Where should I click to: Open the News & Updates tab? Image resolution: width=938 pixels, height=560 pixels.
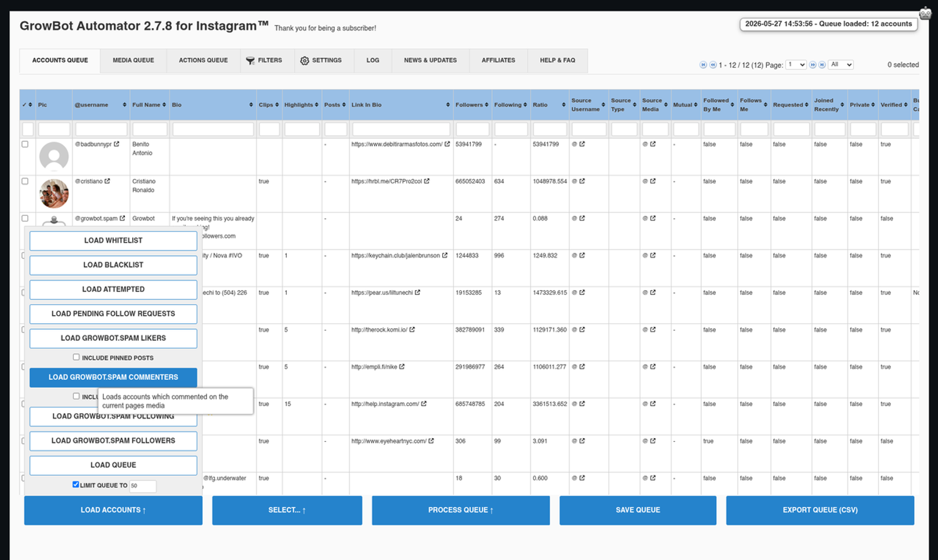coord(431,61)
